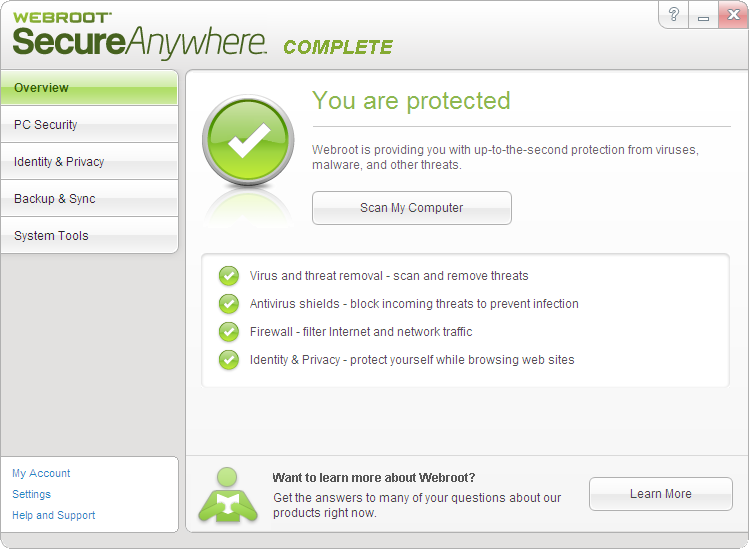Click the green checkmark beside Identity & Privacy
The height and width of the screenshot is (549, 749).
[229, 360]
